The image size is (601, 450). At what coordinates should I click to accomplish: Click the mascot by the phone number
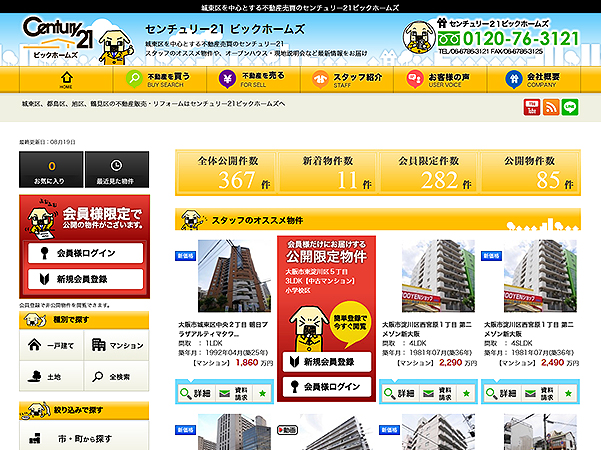click(x=419, y=37)
